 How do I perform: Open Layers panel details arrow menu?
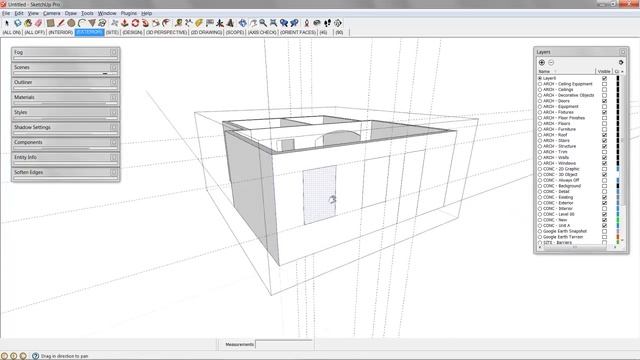[x=621, y=62]
